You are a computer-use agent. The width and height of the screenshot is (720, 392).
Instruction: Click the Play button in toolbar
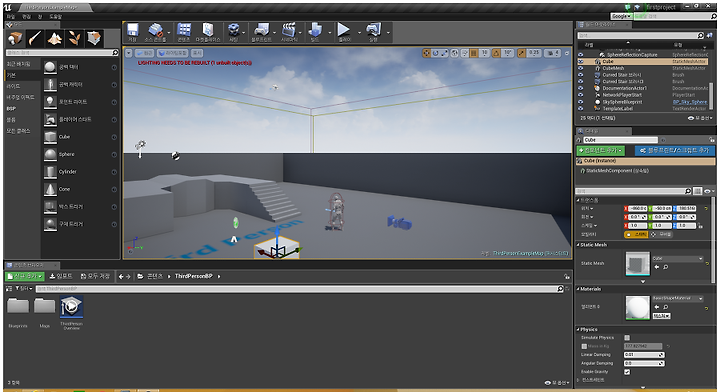(343, 30)
